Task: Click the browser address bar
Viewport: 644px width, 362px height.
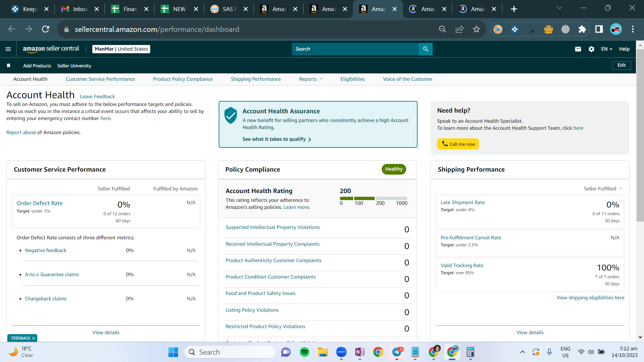Action: coord(248,29)
